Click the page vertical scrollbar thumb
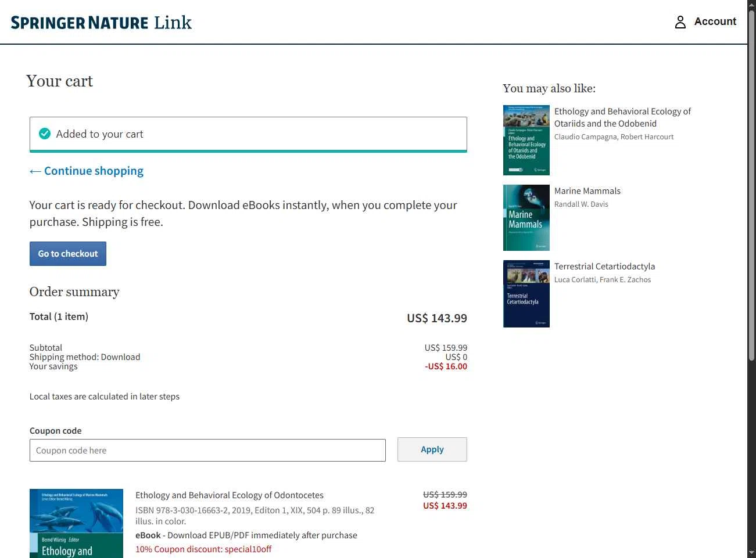 tap(751, 186)
